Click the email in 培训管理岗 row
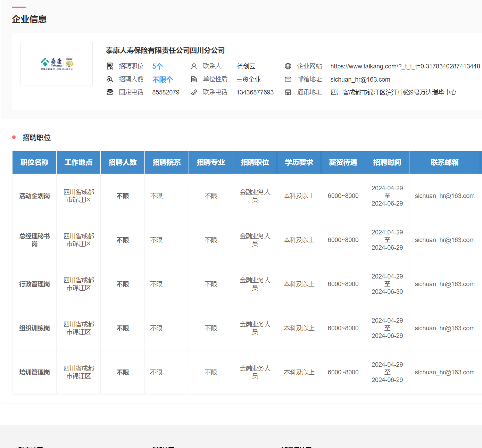The image size is (482, 448). (x=444, y=372)
